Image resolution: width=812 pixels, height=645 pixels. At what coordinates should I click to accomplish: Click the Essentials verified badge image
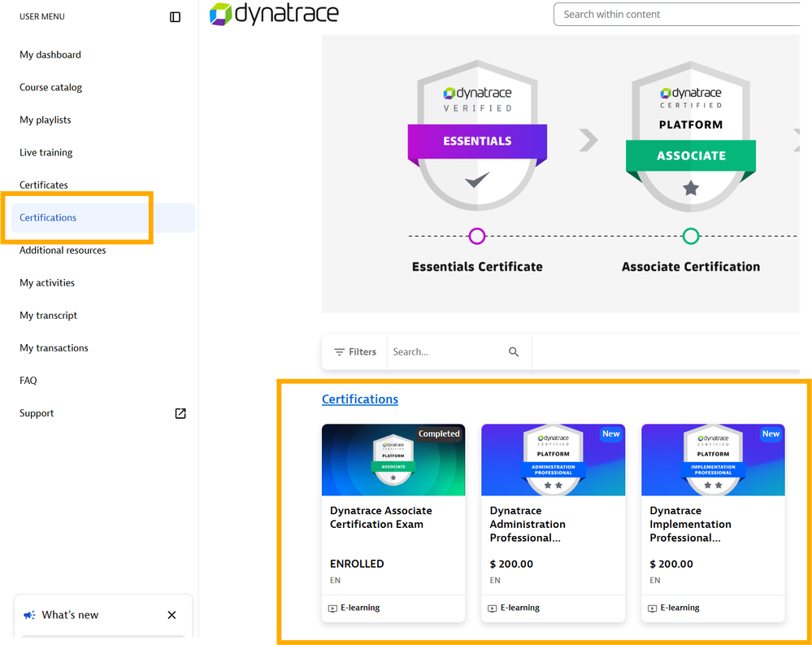click(x=477, y=136)
